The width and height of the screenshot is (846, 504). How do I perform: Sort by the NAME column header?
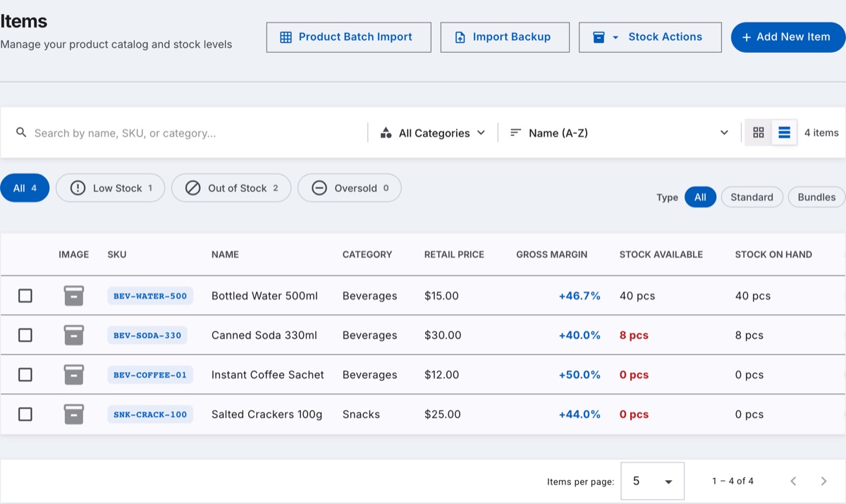click(x=225, y=254)
